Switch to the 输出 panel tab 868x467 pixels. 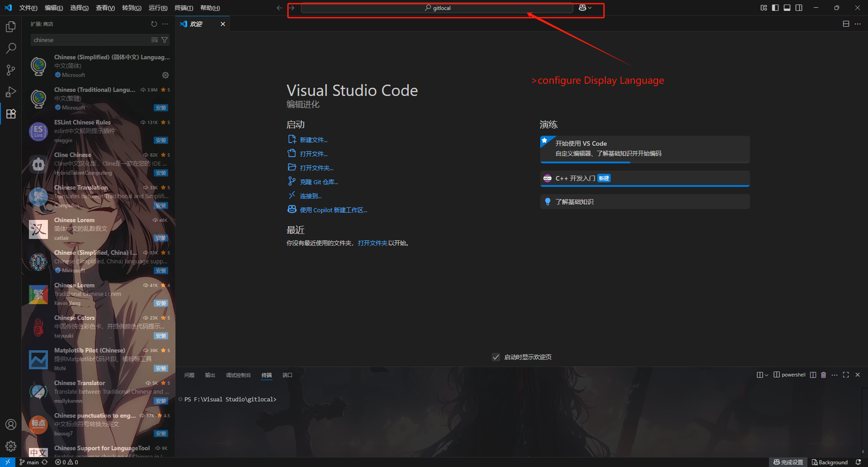coord(210,375)
